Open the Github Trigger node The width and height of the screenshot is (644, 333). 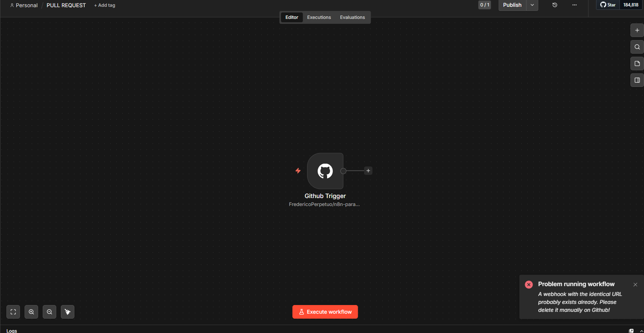[325, 171]
